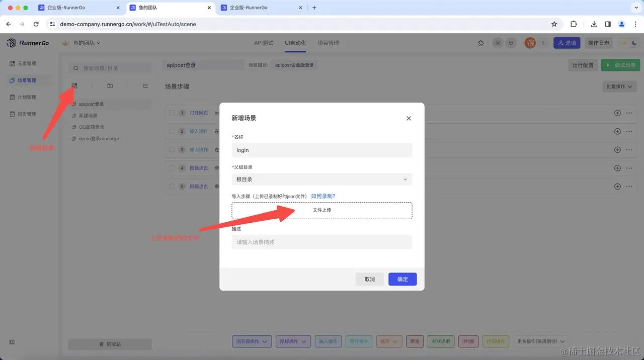Open browser extensions puzzle icon
Screen dimensions: 644x360
[574, 24]
